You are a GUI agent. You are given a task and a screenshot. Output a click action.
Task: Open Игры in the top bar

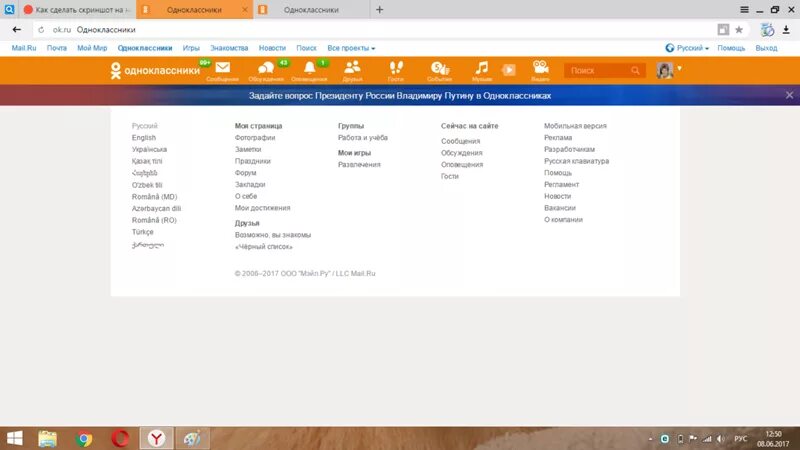191,48
